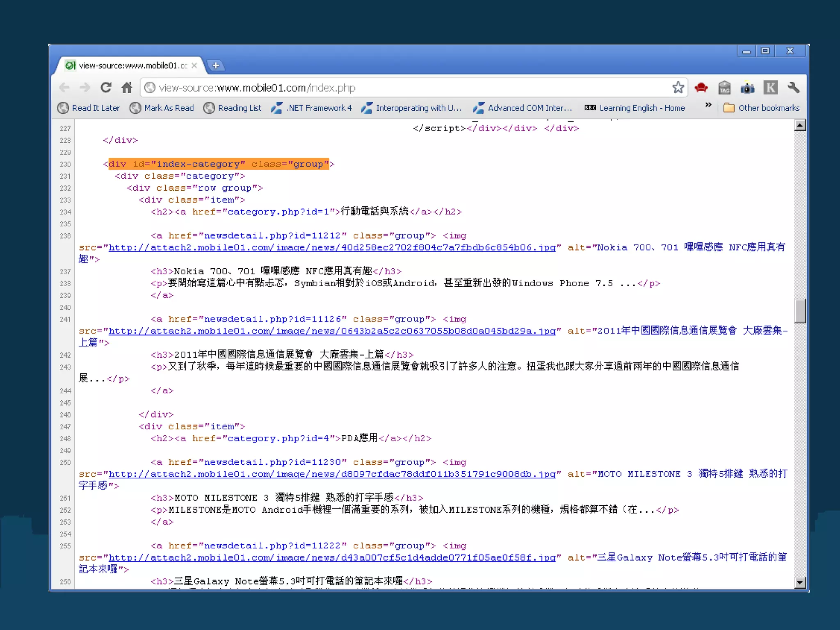This screenshot has height=630, width=840.
Task: Click the address bar URL field
Action: tap(410, 88)
